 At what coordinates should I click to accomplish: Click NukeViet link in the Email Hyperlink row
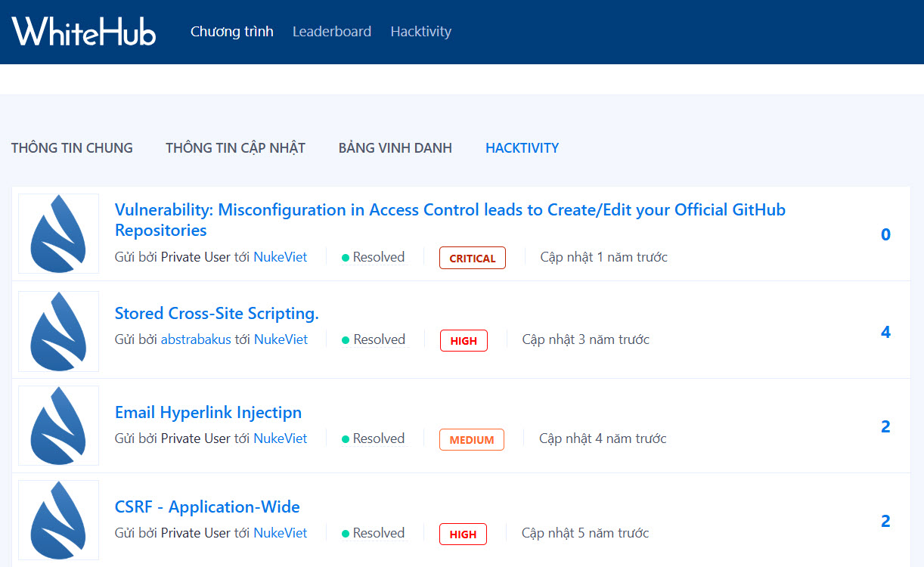point(281,438)
